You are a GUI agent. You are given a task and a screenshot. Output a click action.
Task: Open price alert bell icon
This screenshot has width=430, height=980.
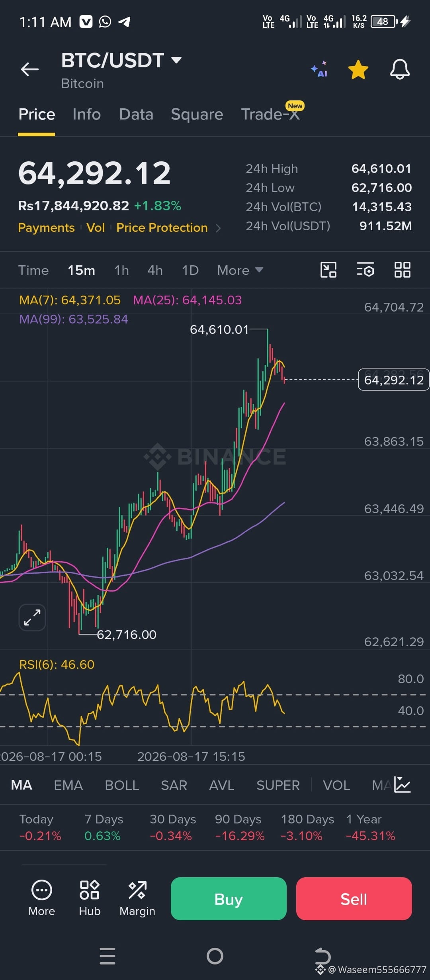(400, 69)
